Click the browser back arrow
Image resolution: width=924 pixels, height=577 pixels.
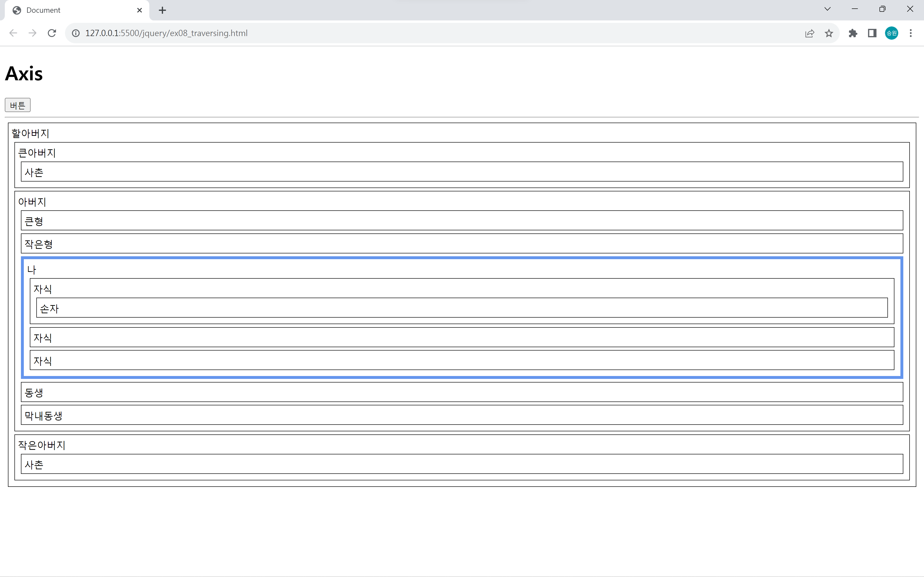13,33
